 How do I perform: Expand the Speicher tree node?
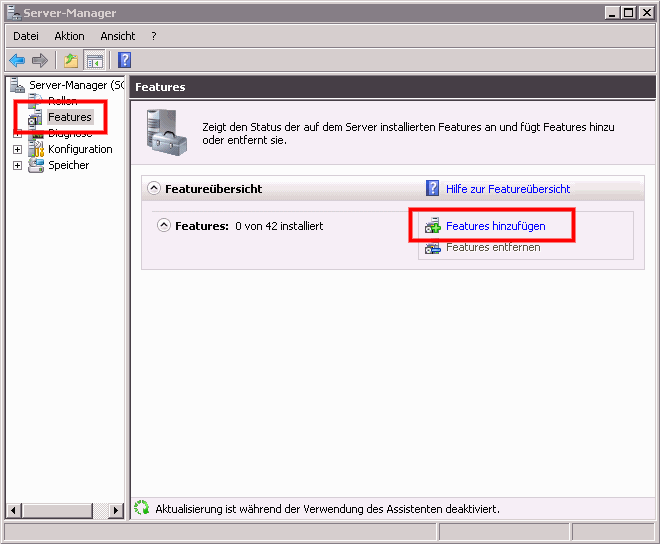click(x=17, y=165)
